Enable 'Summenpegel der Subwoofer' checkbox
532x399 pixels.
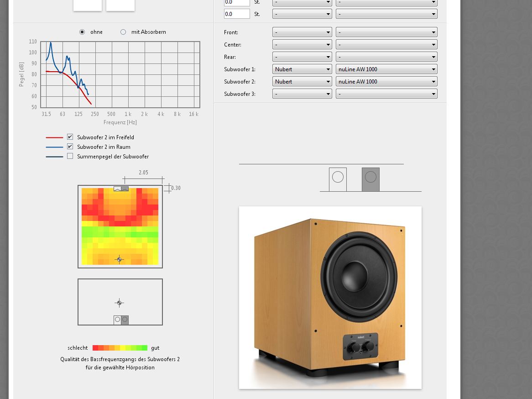click(70, 156)
